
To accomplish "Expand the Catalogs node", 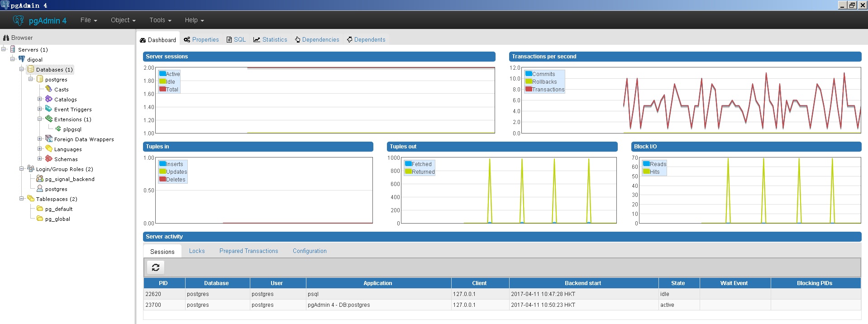I will pyautogui.click(x=40, y=99).
